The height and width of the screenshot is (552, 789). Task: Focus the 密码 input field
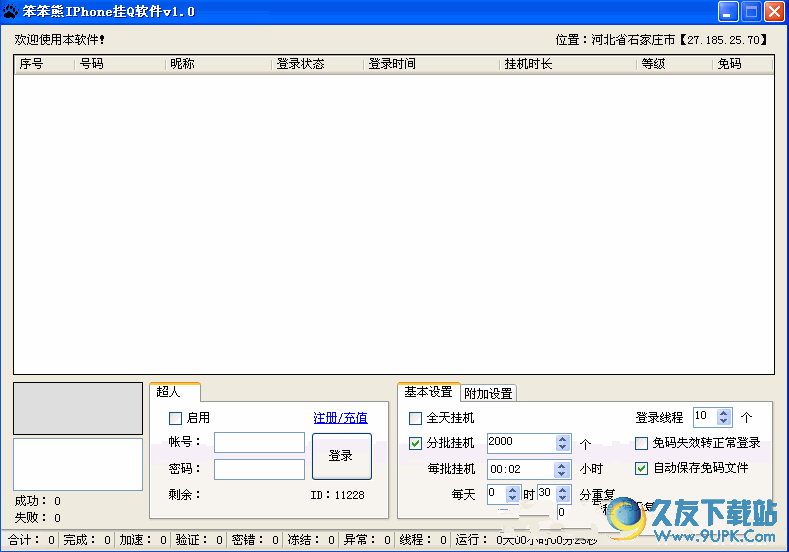click(x=259, y=469)
